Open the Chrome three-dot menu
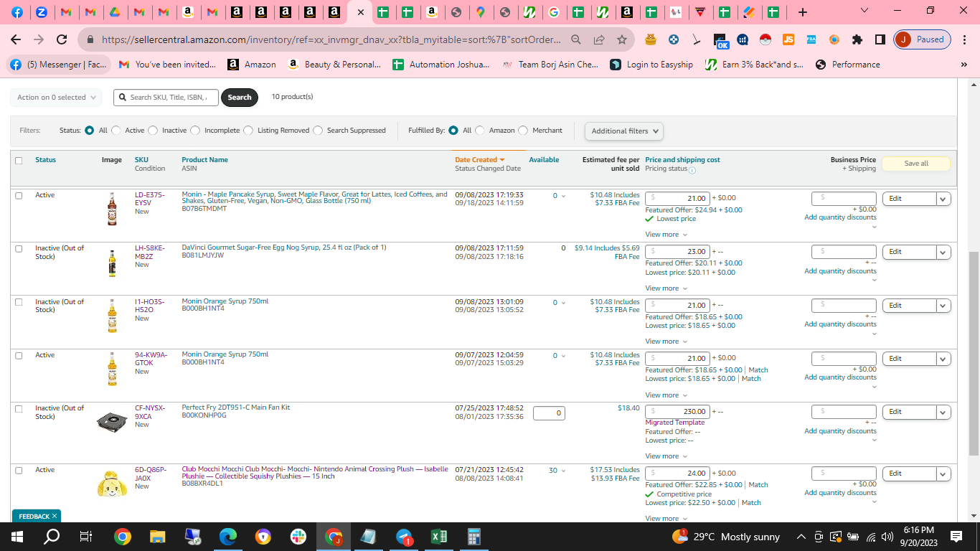The image size is (980, 551). [965, 39]
